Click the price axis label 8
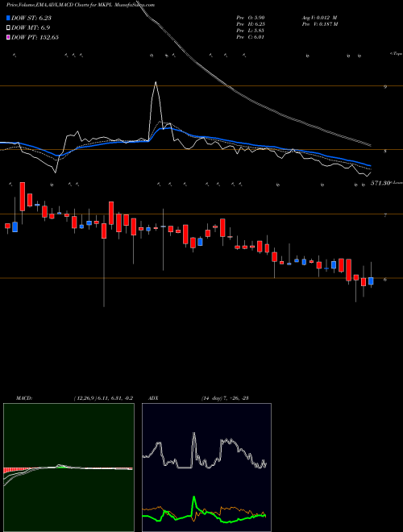The width and height of the screenshot is (403, 532). point(385,152)
